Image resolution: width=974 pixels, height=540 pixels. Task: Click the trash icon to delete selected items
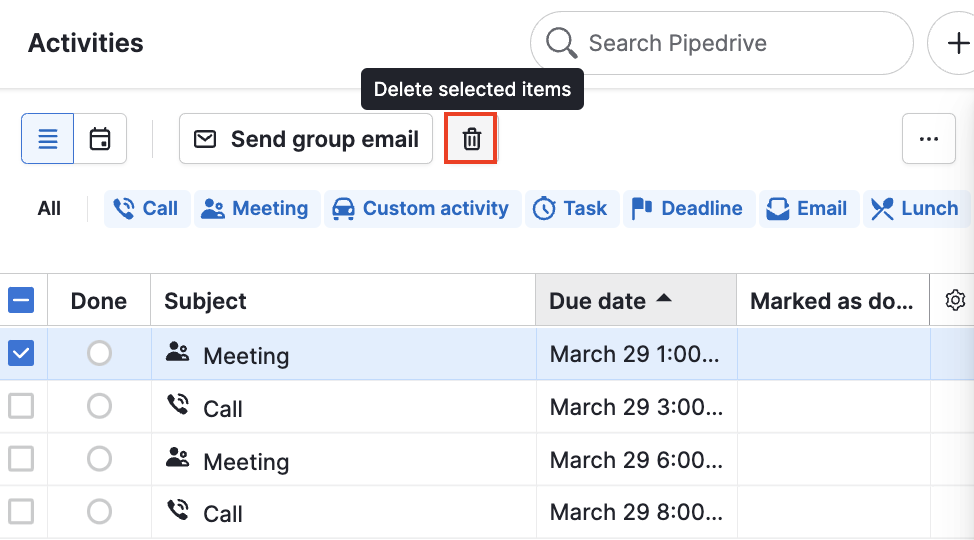coord(472,139)
